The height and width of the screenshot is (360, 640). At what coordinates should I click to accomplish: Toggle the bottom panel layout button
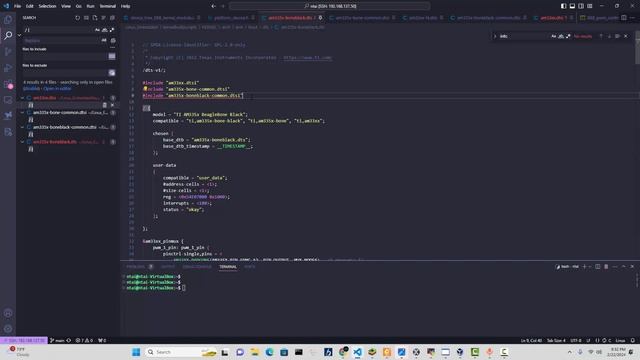[x=572, y=6]
